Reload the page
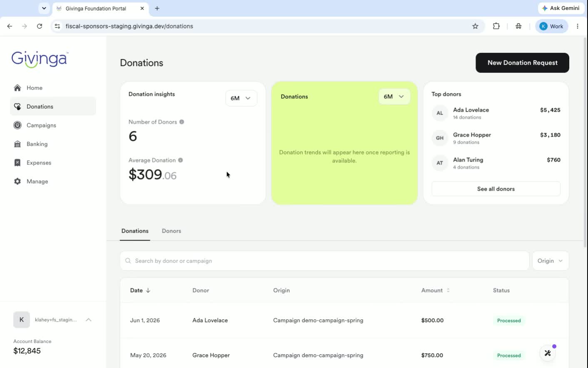The width and height of the screenshot is (588, 368). pyautogui.click(x=40, y=26)
